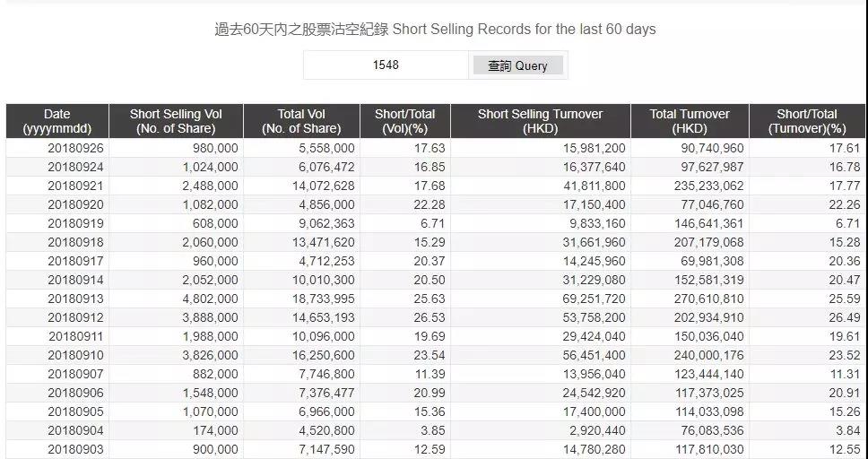The height and width of the screenshot is (459, 868).
Task: Click the Query button
Action: [x=517, y=65]
